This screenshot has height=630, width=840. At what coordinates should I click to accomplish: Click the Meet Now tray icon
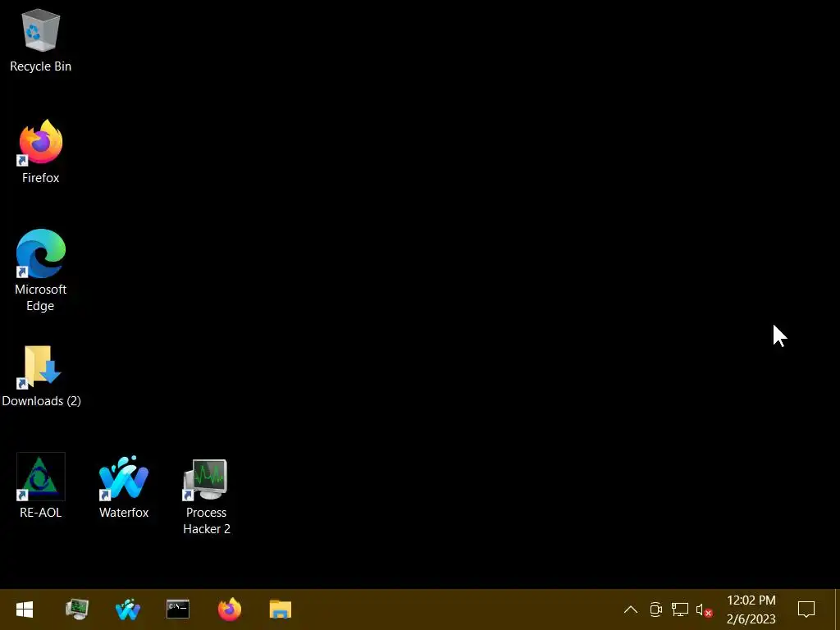tap(655, 609)
